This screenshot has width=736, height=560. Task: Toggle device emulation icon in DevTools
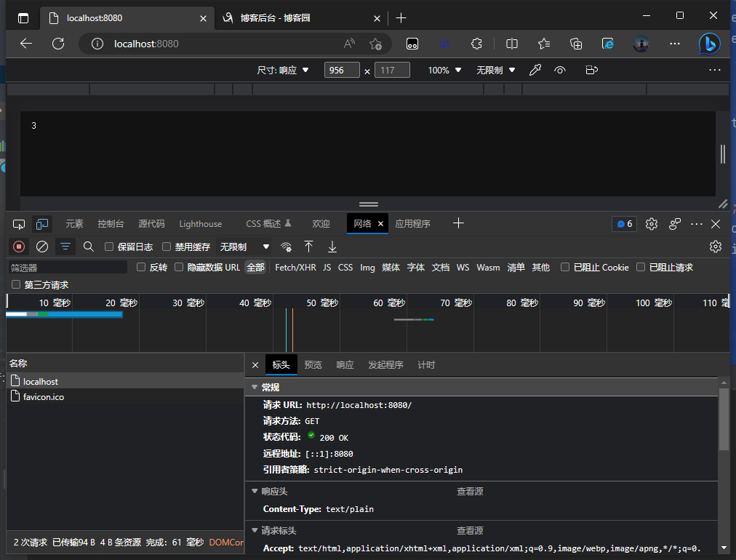[x=43, y=224]
